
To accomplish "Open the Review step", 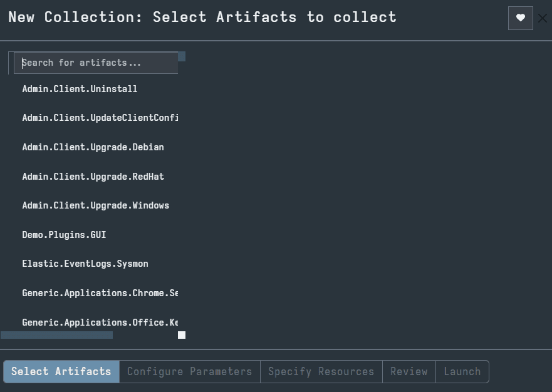I will [409, 371].
